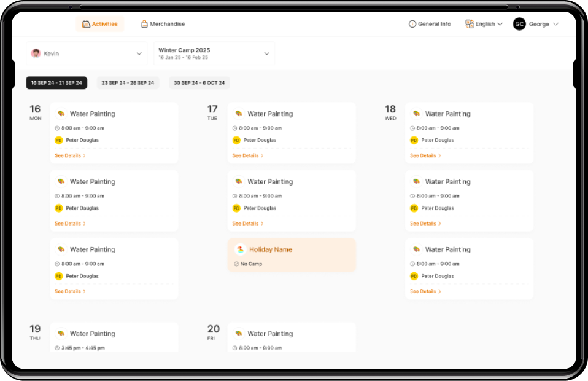Open the Winter Camp 2025 dropdown
Screen dimensions: 588x381
click(x=267, y=53)
